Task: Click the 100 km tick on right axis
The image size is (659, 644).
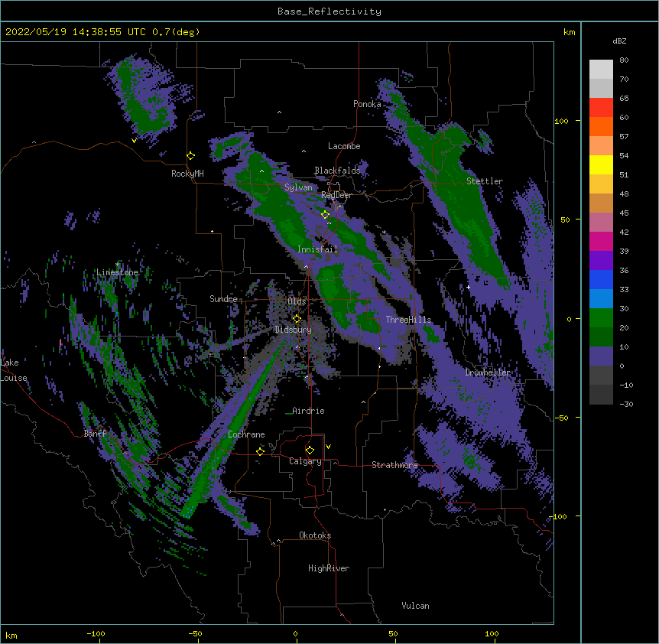Action: pos(561,121)
